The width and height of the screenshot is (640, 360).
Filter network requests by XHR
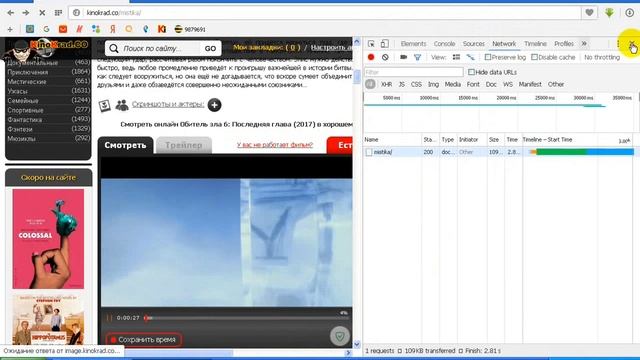(x=386, y=84)
